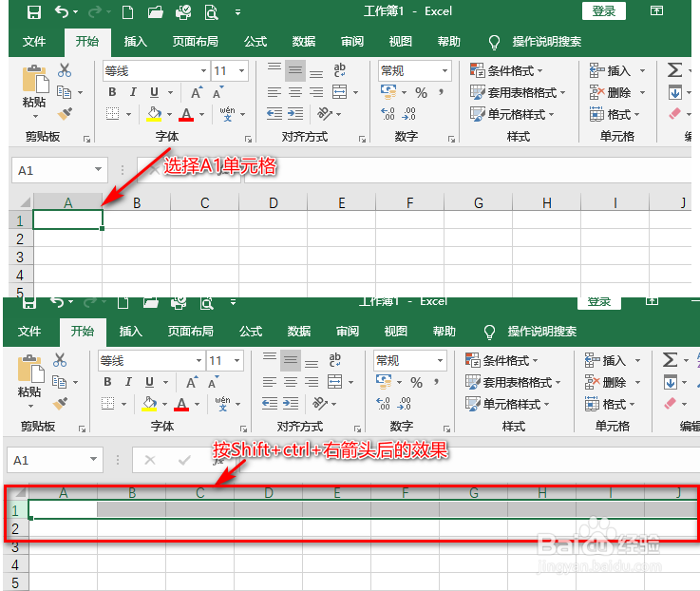Open the number format dropdown in the top window

[445, 71]
